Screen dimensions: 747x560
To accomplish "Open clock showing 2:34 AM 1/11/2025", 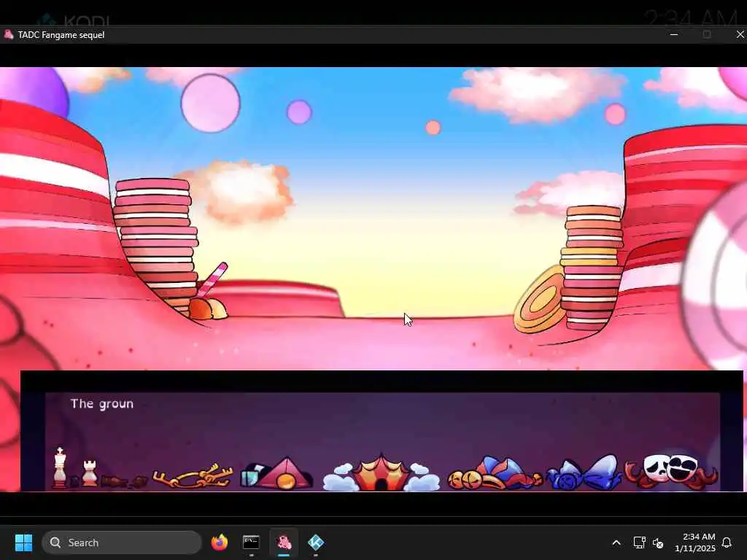I will 695,542.
